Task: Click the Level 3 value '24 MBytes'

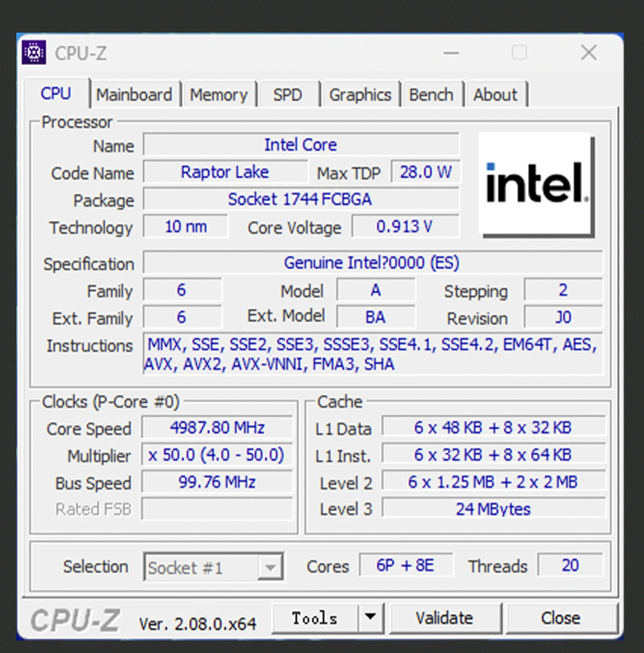Action: coord(494,509)
